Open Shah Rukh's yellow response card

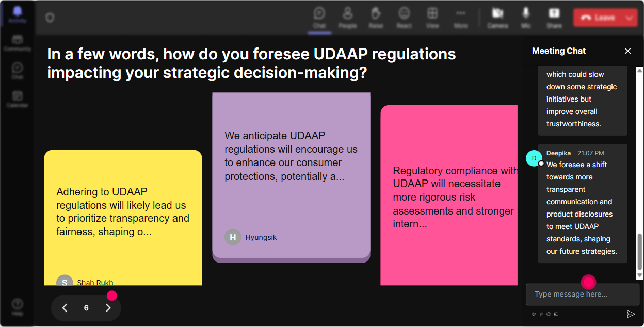pyautogui.click(x=123, y=218)
